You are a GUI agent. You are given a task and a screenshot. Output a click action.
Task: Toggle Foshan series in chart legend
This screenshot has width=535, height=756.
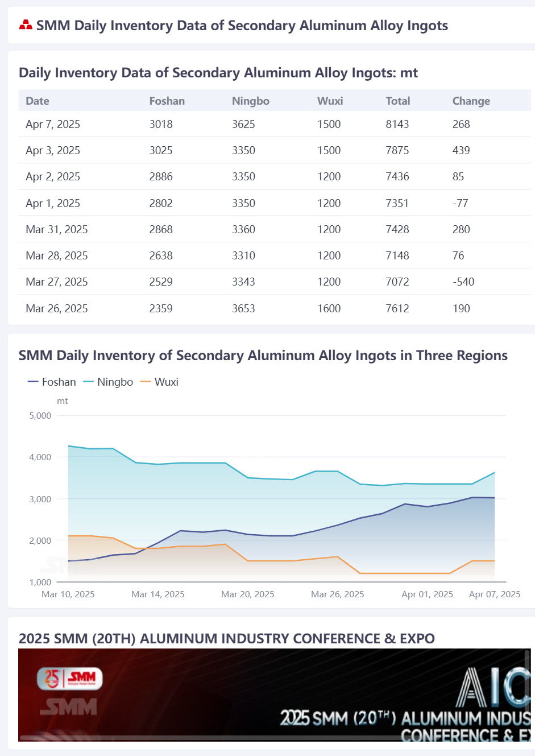pyautogui.click(x=52, y=382)
